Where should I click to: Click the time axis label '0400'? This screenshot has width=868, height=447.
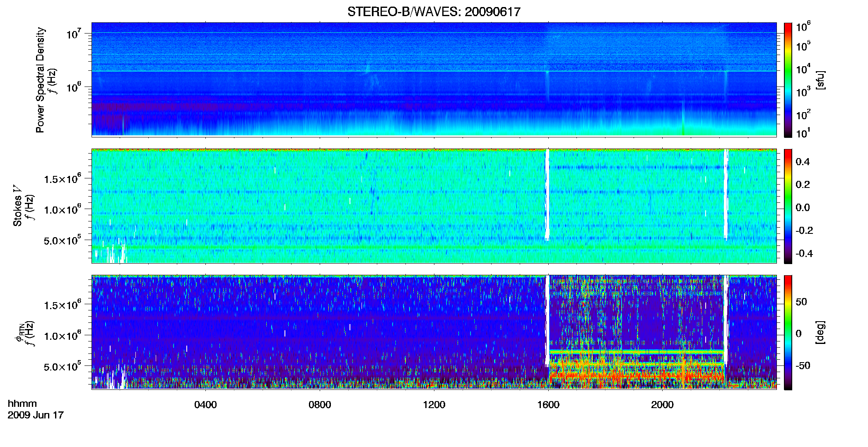[x=205, y=404]
